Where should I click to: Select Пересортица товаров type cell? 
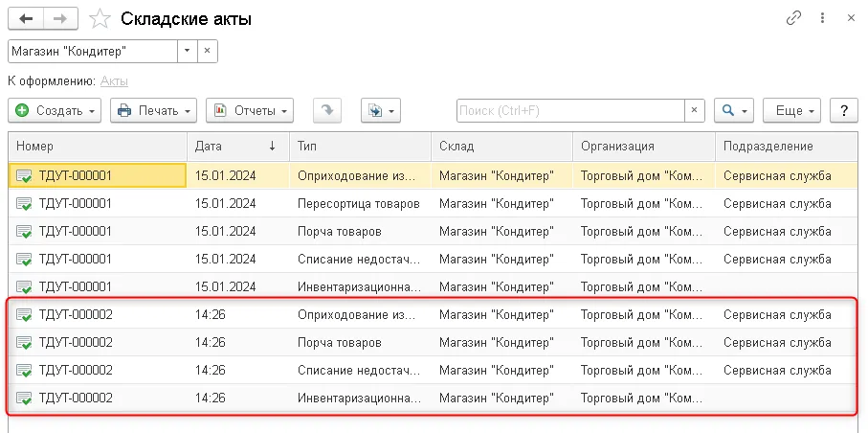(x=360, y=203)
